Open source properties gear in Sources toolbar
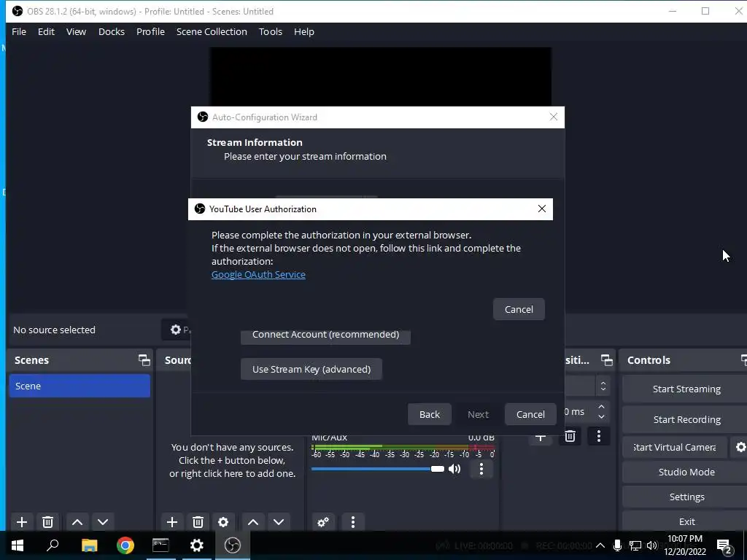747x560 pixels. tap(223, 522)
